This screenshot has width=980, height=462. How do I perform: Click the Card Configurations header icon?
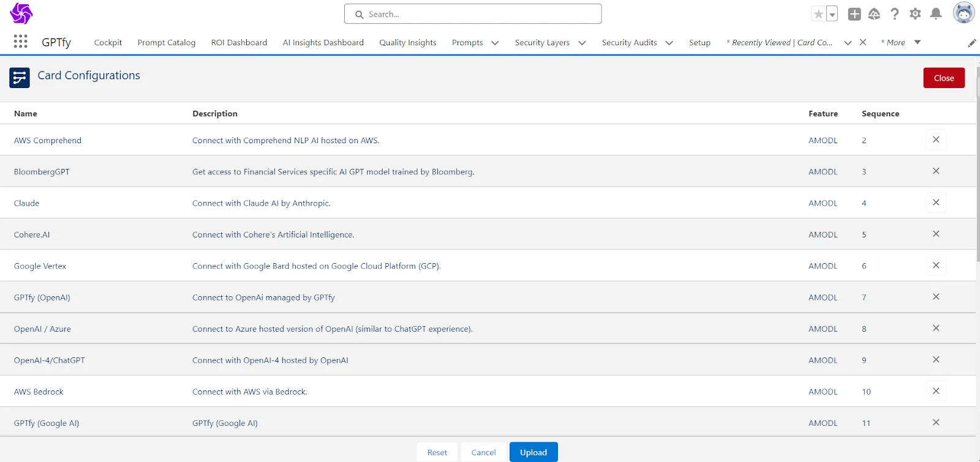click(20, 78)
